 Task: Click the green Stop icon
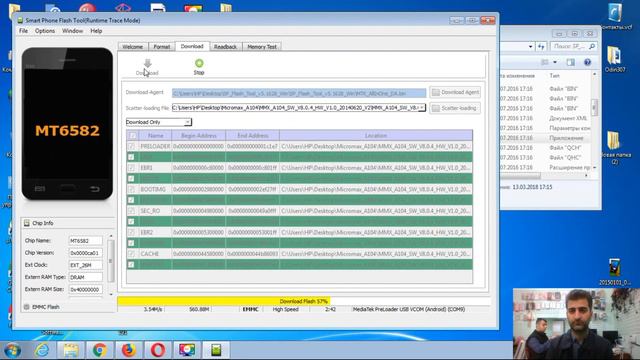199,63
